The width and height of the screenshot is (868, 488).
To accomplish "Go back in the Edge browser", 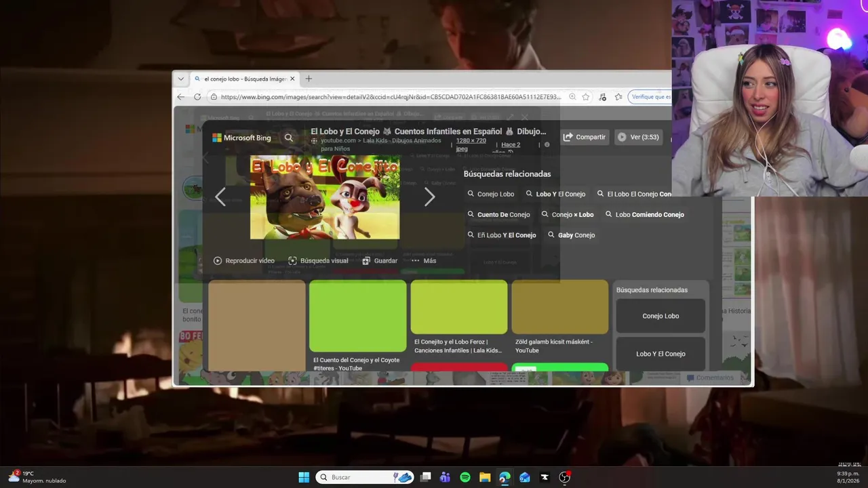I will click(181, 97).
